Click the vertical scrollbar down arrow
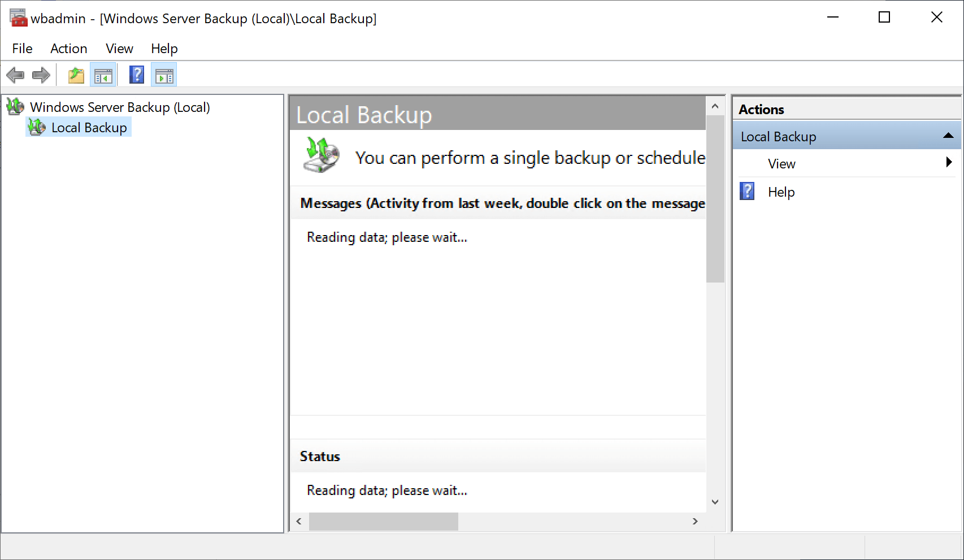This screenshot has height=560, width=964. (715, 502)
